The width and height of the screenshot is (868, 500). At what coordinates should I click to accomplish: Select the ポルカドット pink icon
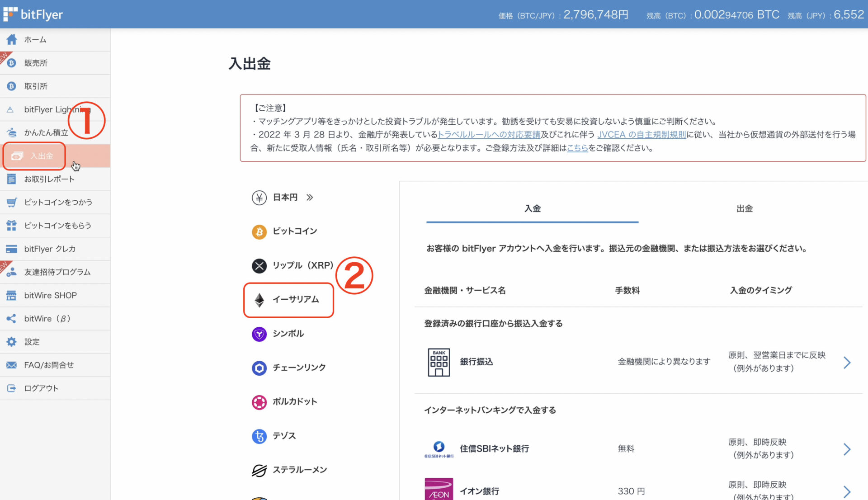pos(259,402)
